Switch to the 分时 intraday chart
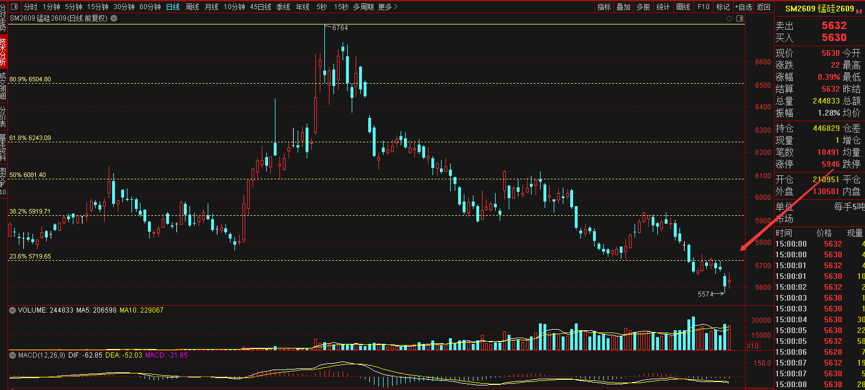 [30, 7]
